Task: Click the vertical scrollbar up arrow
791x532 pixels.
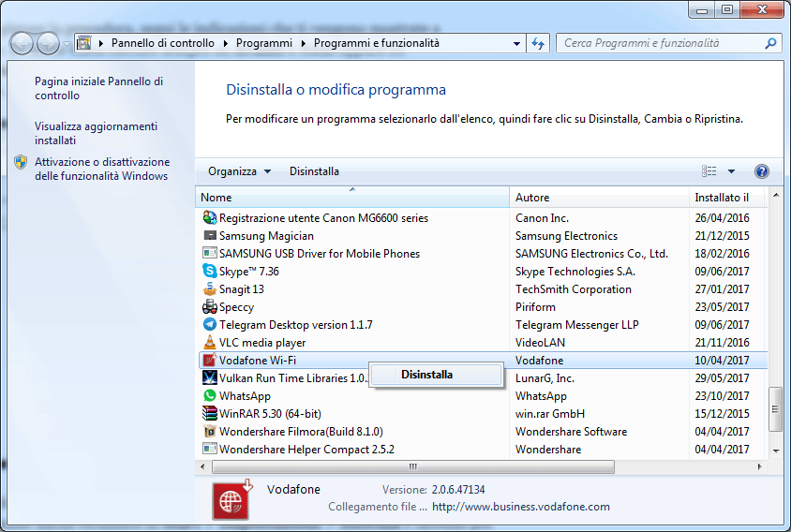Action: coord(776,195)
